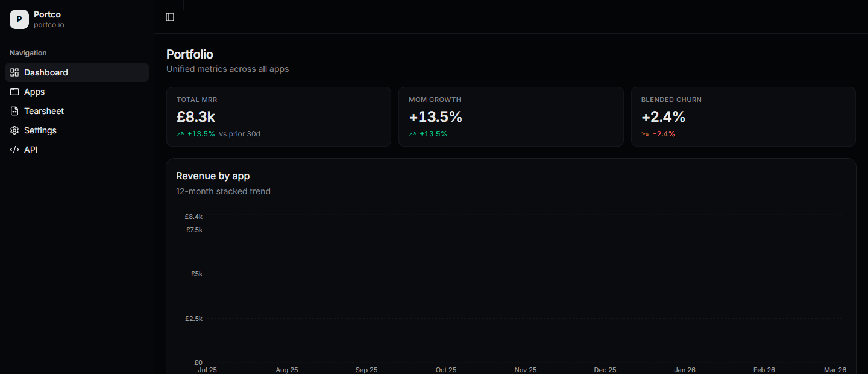Click the trend-down icon in Blended Churn card
The image size is (868, 374).
tap(645, 134)
